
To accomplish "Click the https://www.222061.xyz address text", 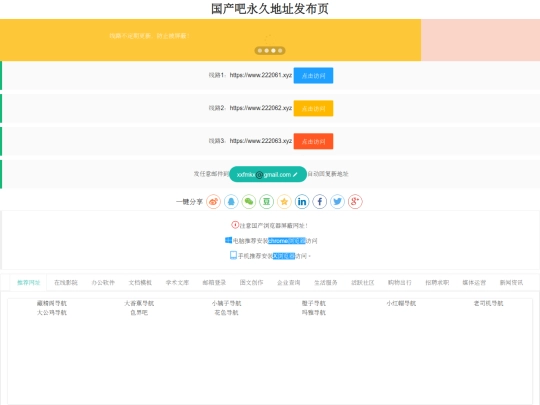I will pos(261,75).
